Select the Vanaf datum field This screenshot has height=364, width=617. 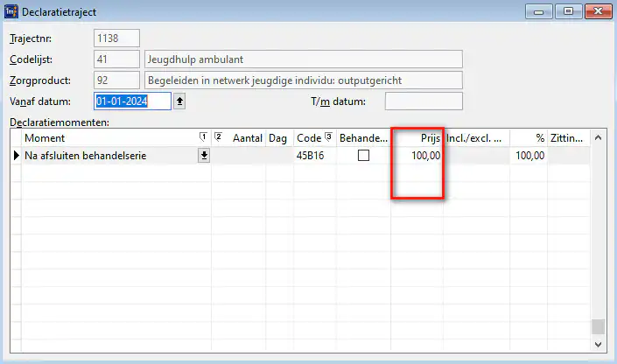(x=133, y=101)
